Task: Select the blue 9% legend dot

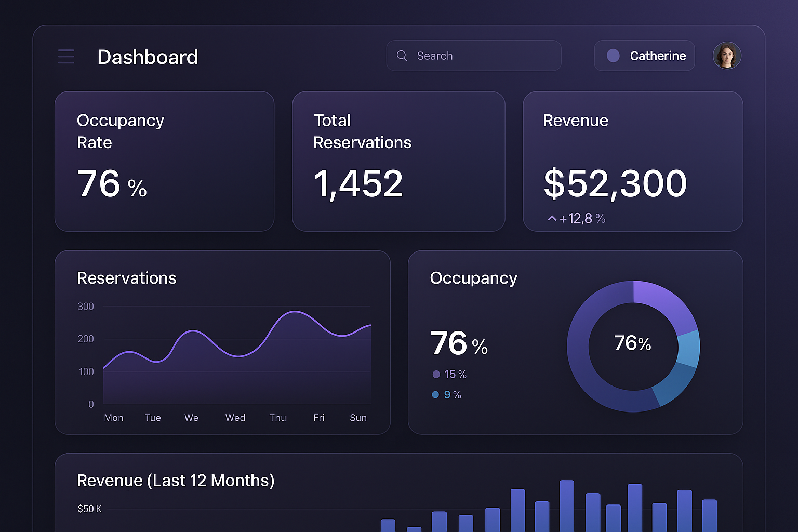Action: (435, 394)
